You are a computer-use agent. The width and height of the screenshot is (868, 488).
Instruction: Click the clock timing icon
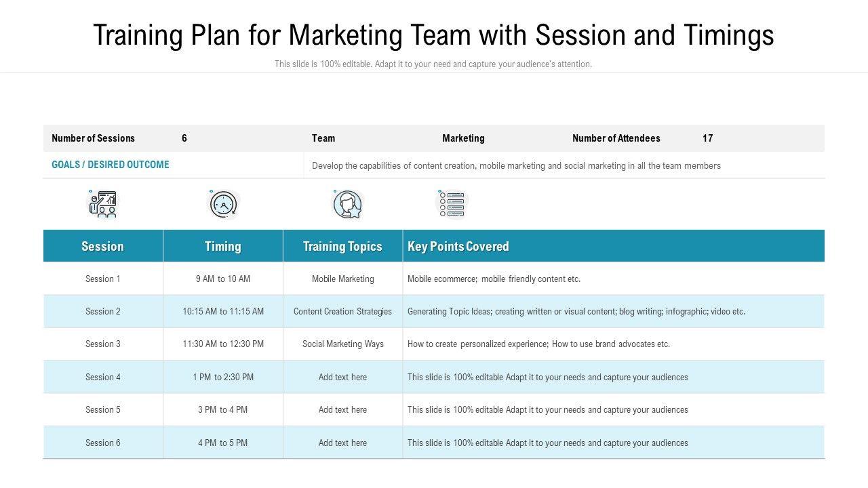coord(222,204)
